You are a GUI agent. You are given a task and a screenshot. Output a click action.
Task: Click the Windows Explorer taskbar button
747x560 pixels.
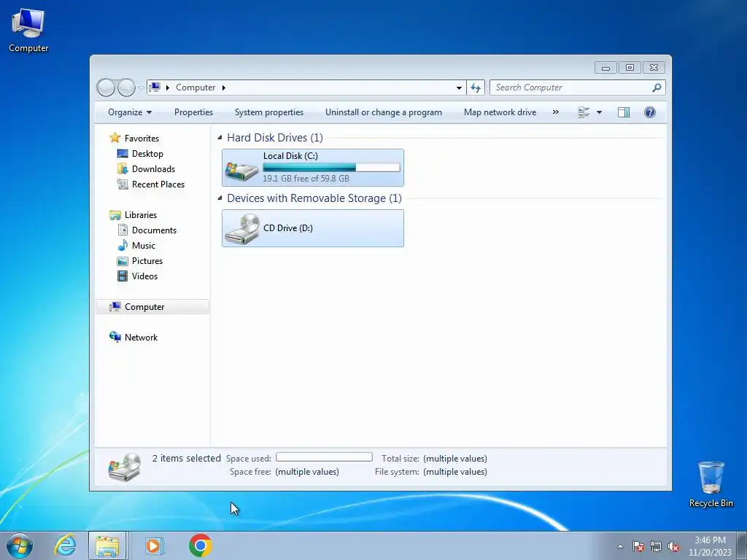point(107,545)
